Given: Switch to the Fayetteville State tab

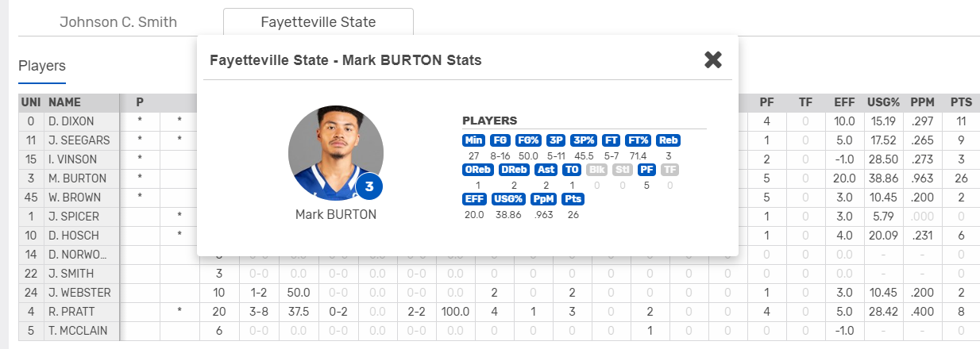Looking at the screenshot, I should click(x=318, y=21).
